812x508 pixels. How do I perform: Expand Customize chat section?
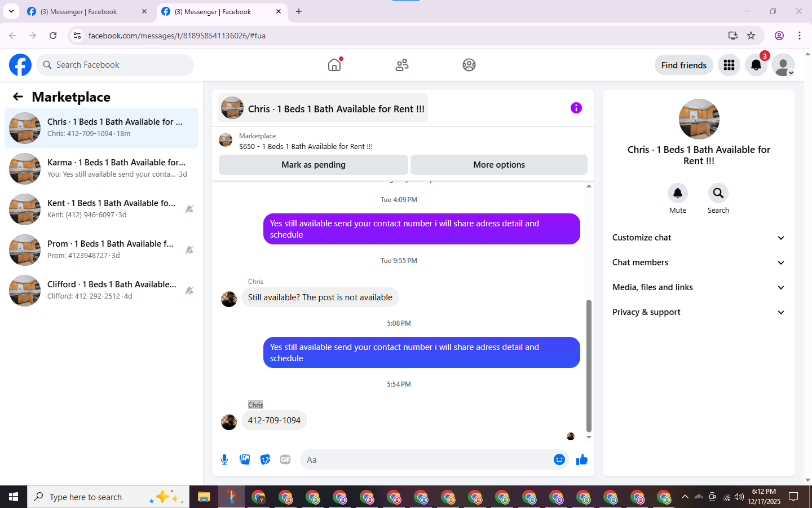click(699, 238)
